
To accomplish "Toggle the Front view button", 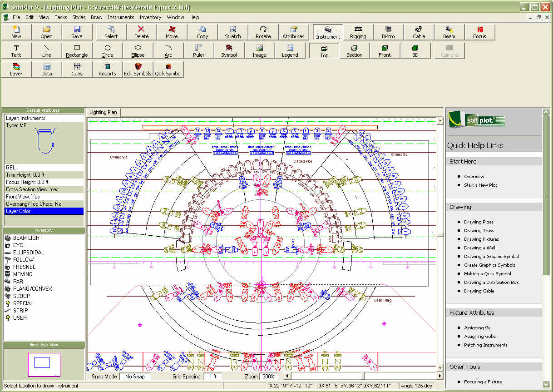I will pyautogui.click(x=385, y=50).
